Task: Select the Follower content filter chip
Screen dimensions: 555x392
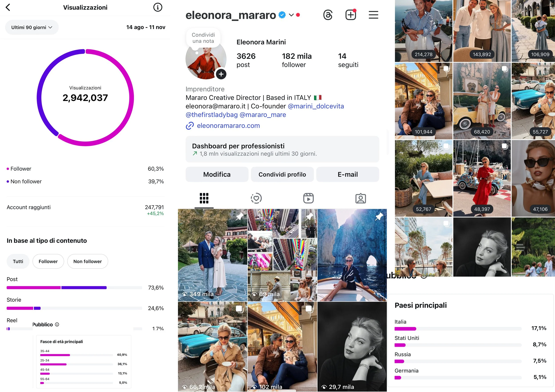Action: click(48, 261)
